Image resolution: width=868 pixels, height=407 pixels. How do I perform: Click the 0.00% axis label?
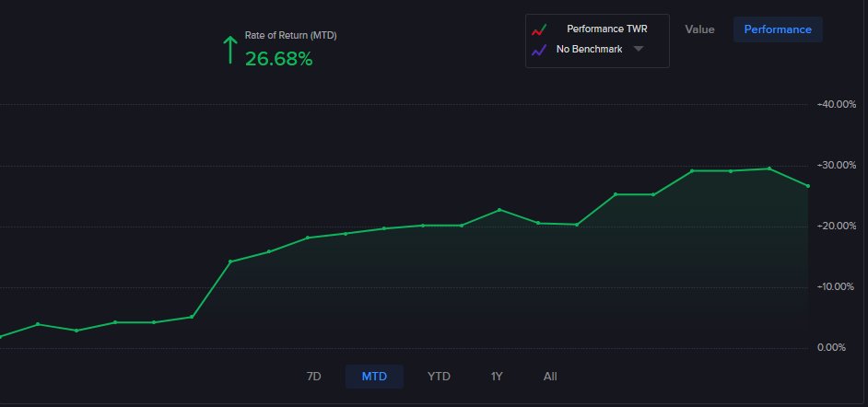point(830,348)
